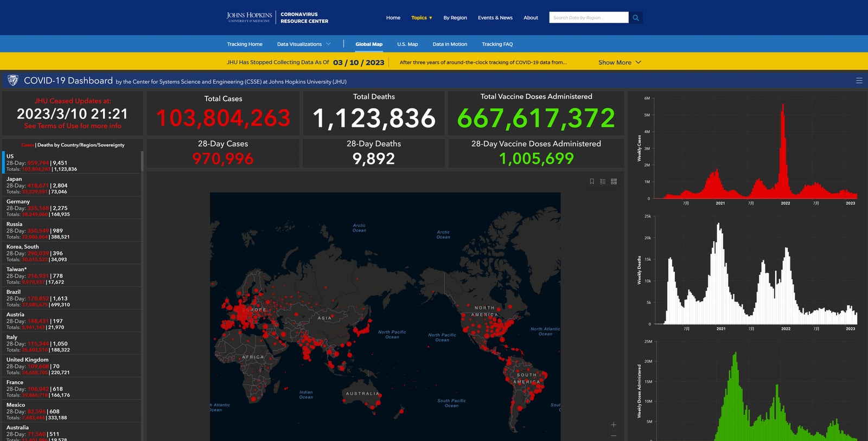Image resolution: width=868 pixels, height=441 pixels.
Task: Click the Europe label on the map
Action: pos(254,310)
